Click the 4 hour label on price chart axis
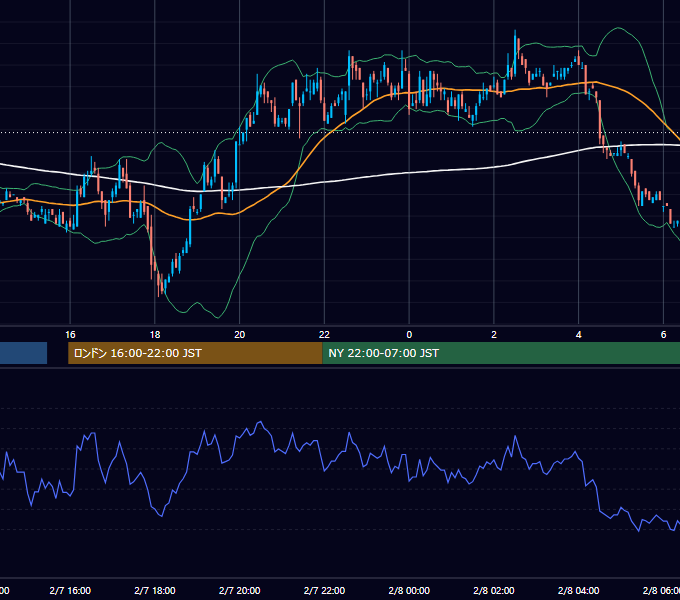Viewport: 680px width, 600px height. pyautogui.click(x=579, y=335)
